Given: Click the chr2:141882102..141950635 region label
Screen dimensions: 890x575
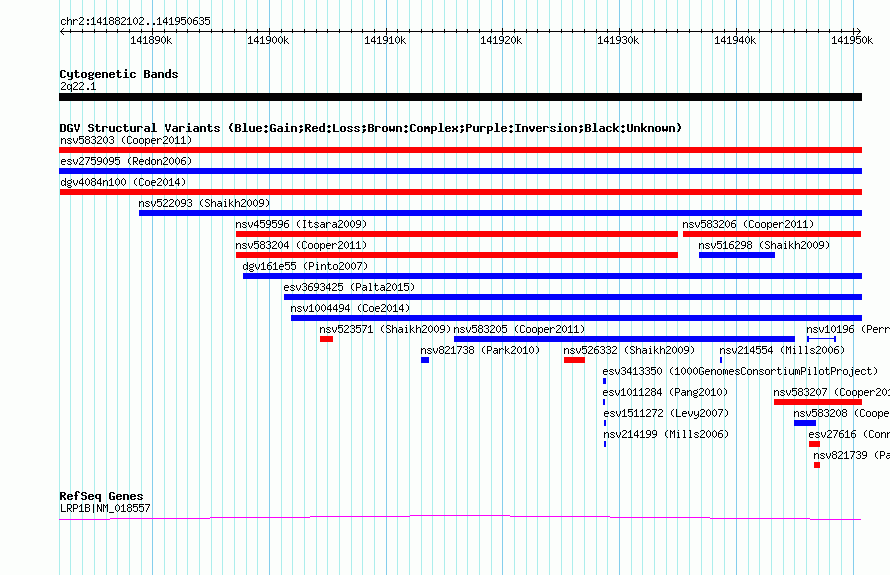Looking at the screenshot, I should [x=135, y=22].
